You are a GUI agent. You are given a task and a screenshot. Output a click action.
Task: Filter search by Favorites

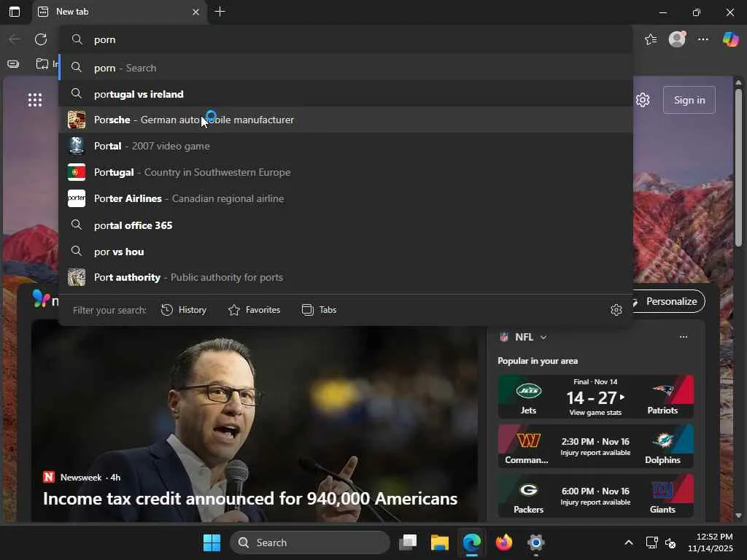(254, 309)
